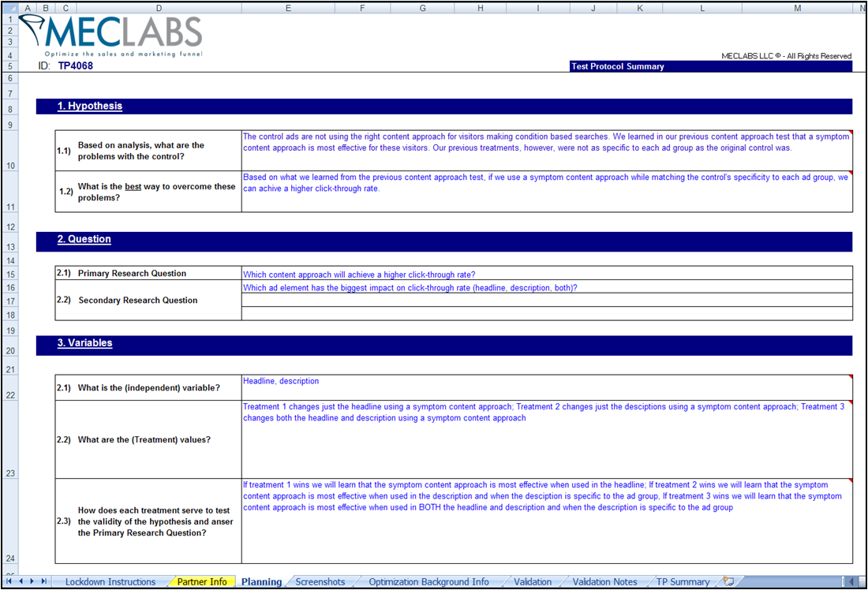The image size is (868, 590).
Task: Open the Screenshots sheet tab
Action: pyautogui.click(x=320, y=582)
